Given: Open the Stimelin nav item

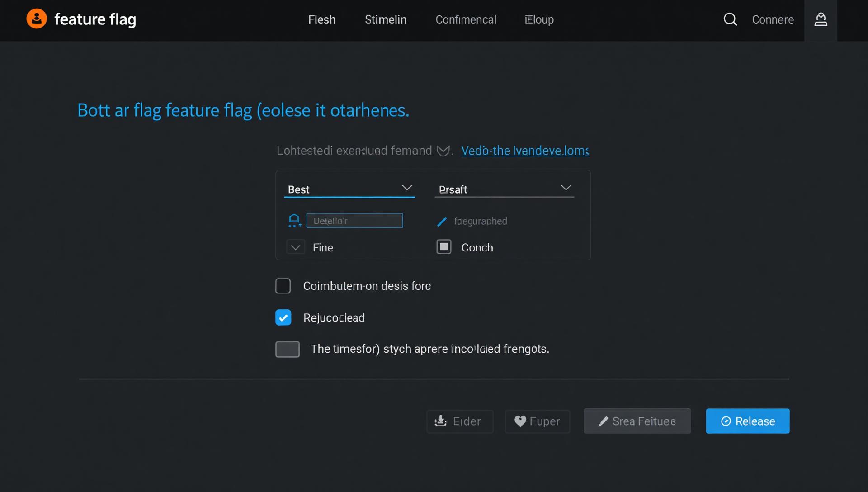Looking at the screenshot, I should tap(386, 20).
